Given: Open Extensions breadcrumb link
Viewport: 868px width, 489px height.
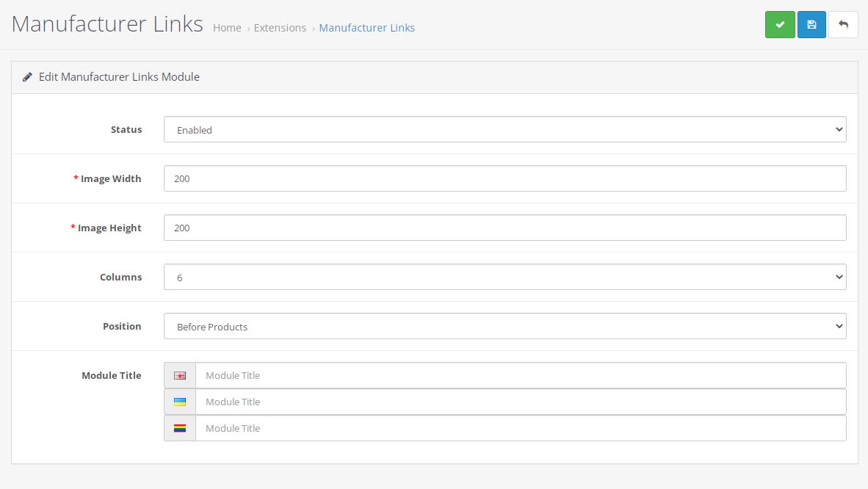Looking at the screenshot, I should click(280, 28).
